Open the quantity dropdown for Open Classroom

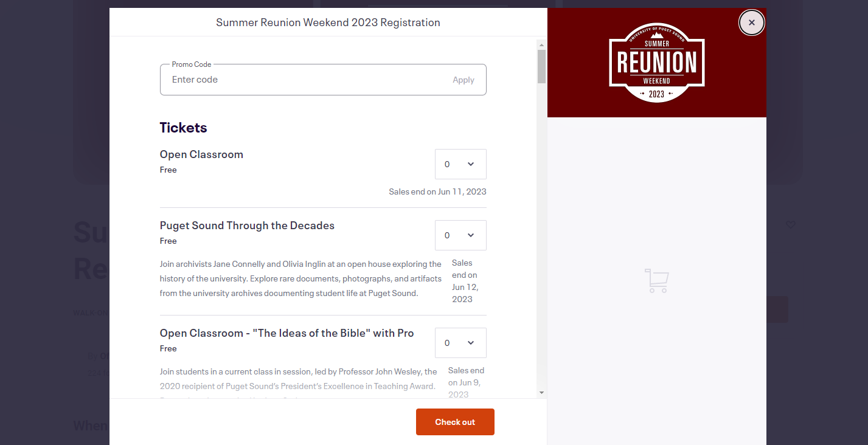pos(460,164)
